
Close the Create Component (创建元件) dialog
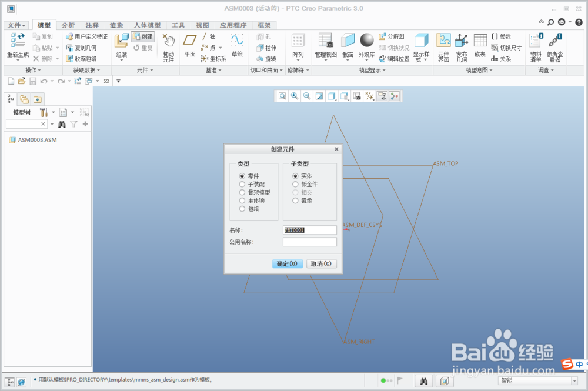point(336,149)
